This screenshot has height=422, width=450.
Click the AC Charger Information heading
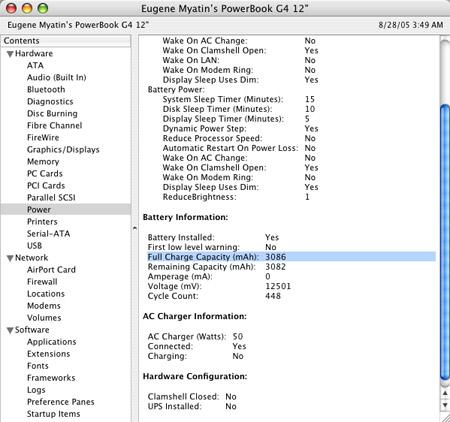click(195, 316)
